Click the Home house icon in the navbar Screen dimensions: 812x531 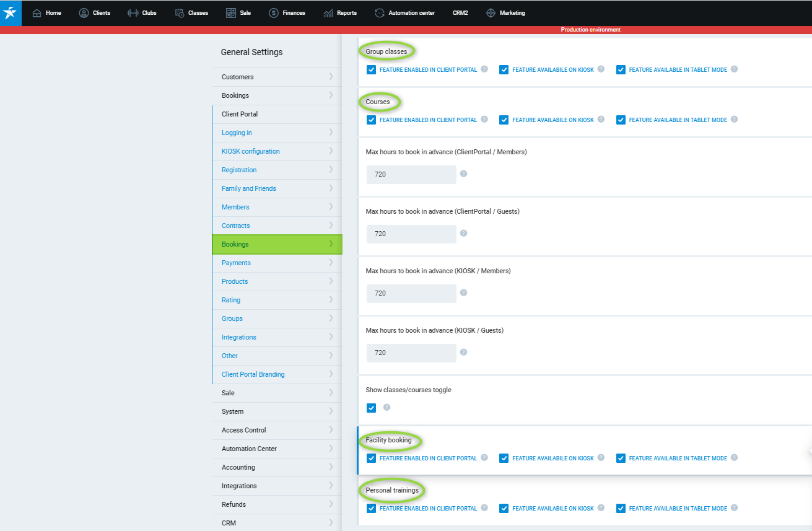tap(37, 13)
